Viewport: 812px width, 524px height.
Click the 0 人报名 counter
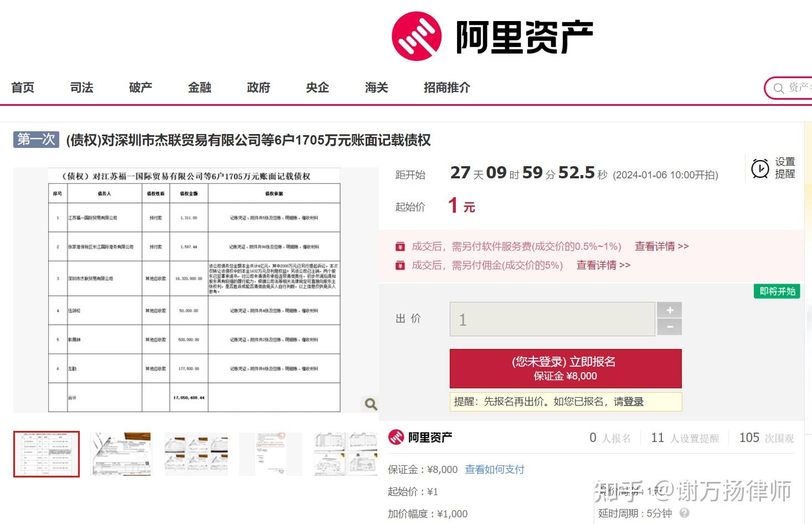[x=610, y=438]
